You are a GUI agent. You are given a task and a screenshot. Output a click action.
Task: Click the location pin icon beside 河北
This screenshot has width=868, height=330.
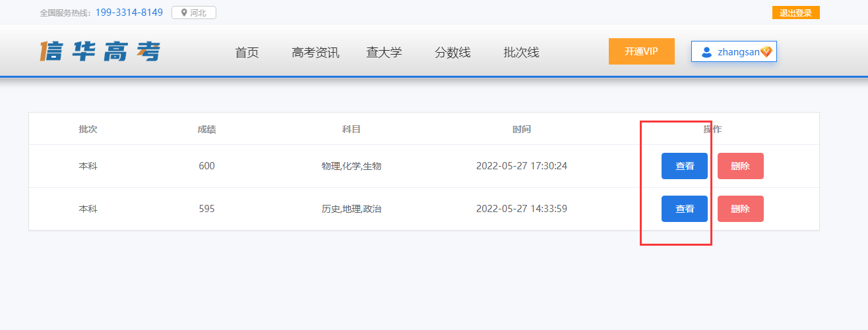[184, 13]
